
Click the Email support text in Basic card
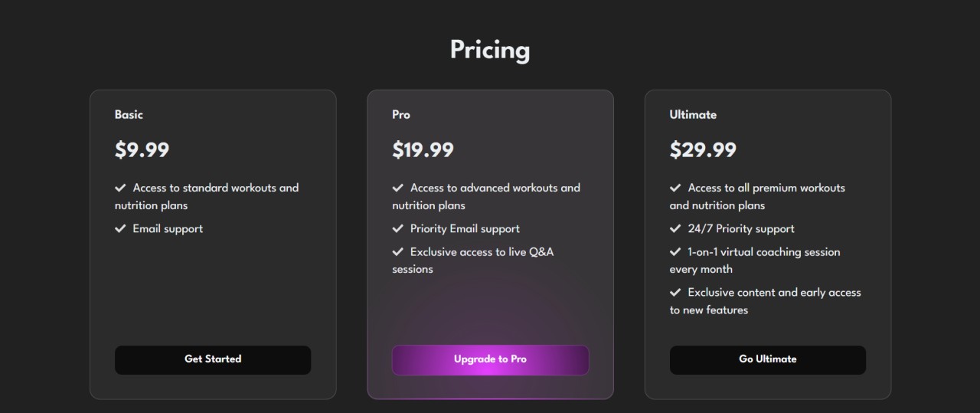click(x=168, y=228)
